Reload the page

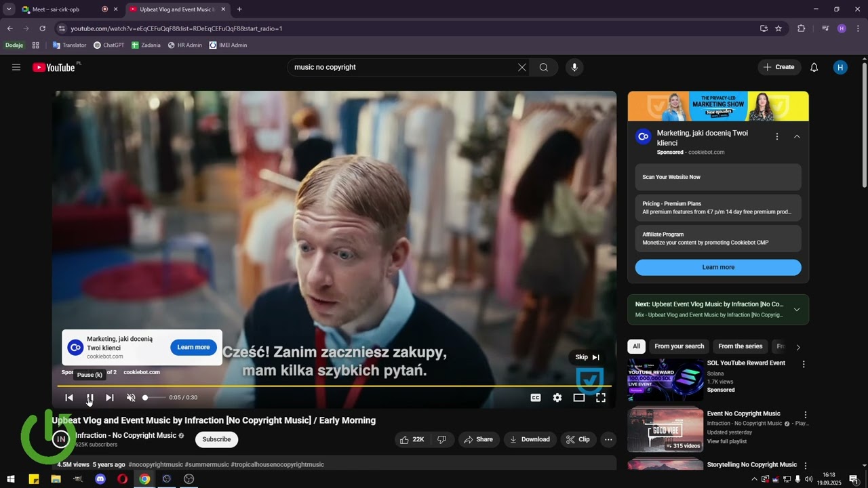coord(42,28)
